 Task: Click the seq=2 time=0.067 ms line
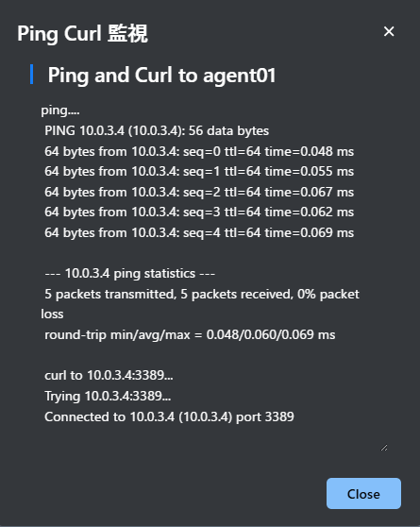[x=199, y=193]
